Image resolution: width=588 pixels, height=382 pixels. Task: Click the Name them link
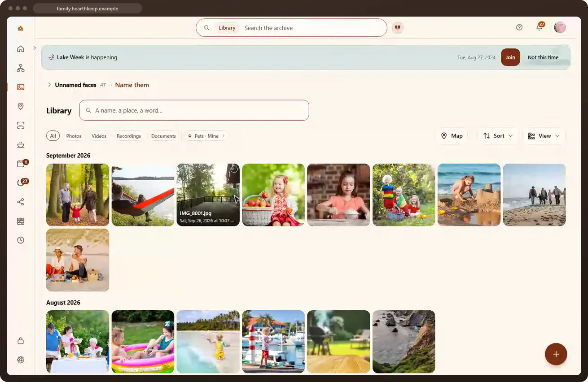(x=132, y=85)
